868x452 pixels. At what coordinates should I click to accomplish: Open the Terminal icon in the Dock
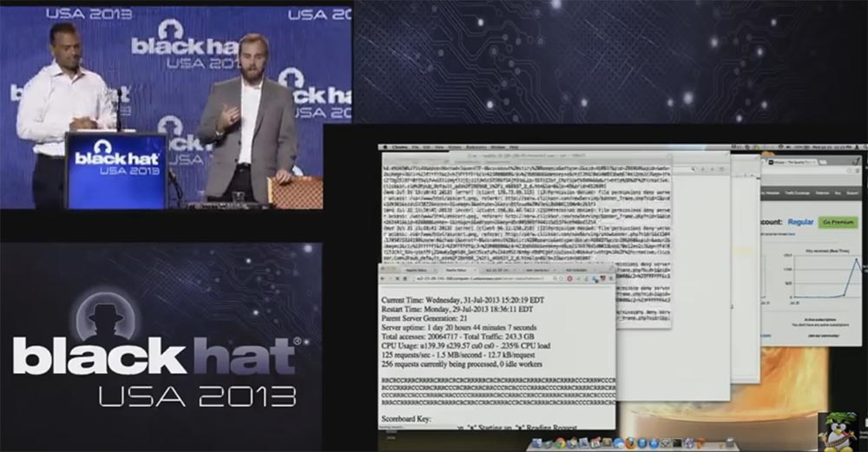[x=677, y=443]
